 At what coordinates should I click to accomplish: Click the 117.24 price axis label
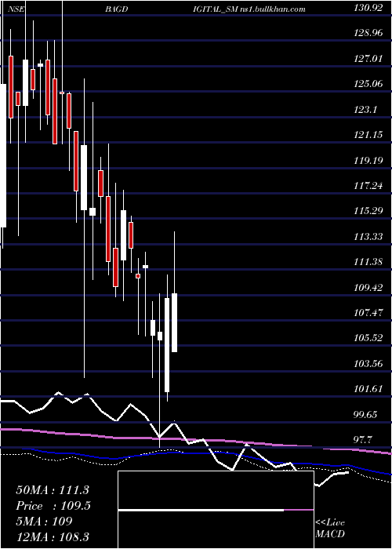(x=368, y=186)
